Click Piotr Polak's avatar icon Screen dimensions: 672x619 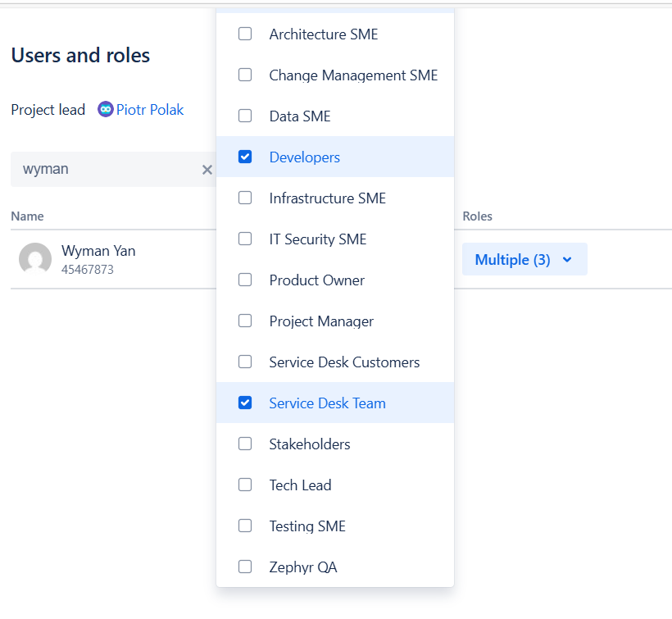tap(105, 109)
